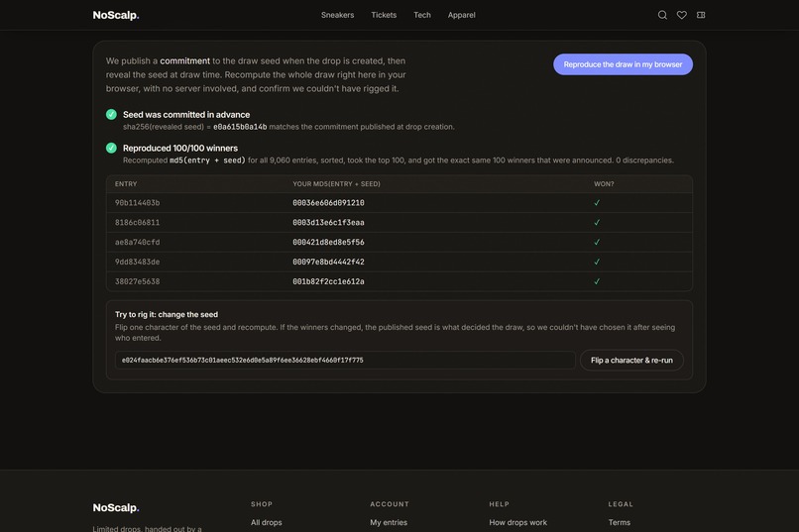Click Reproduce the draw in my browser
The width and height of the screenshot is (799, 532).
(623, 64)
